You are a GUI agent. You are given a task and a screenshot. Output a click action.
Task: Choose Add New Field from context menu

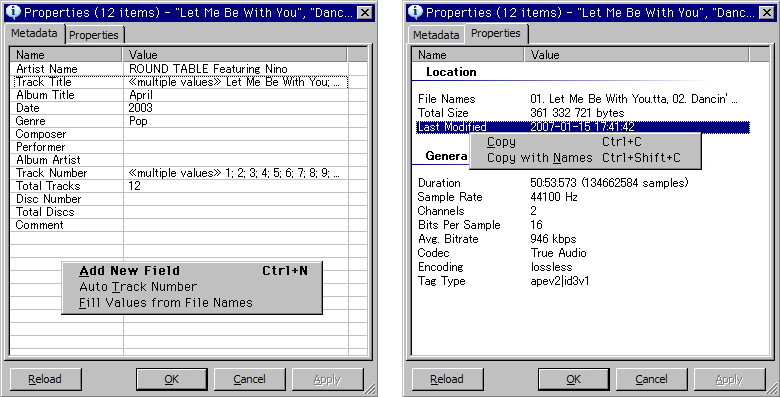(x=192, y=271)
